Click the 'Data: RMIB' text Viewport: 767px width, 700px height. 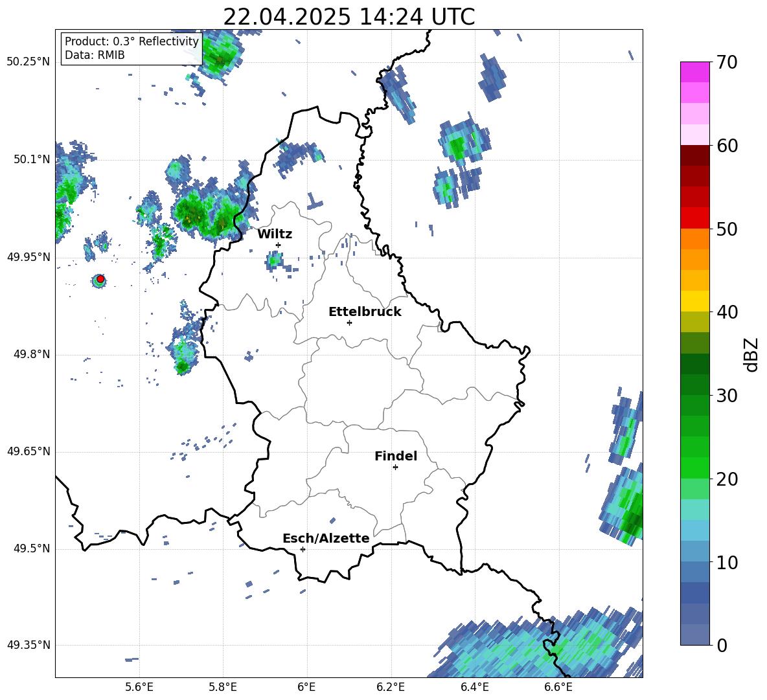(x=95, y=55)
